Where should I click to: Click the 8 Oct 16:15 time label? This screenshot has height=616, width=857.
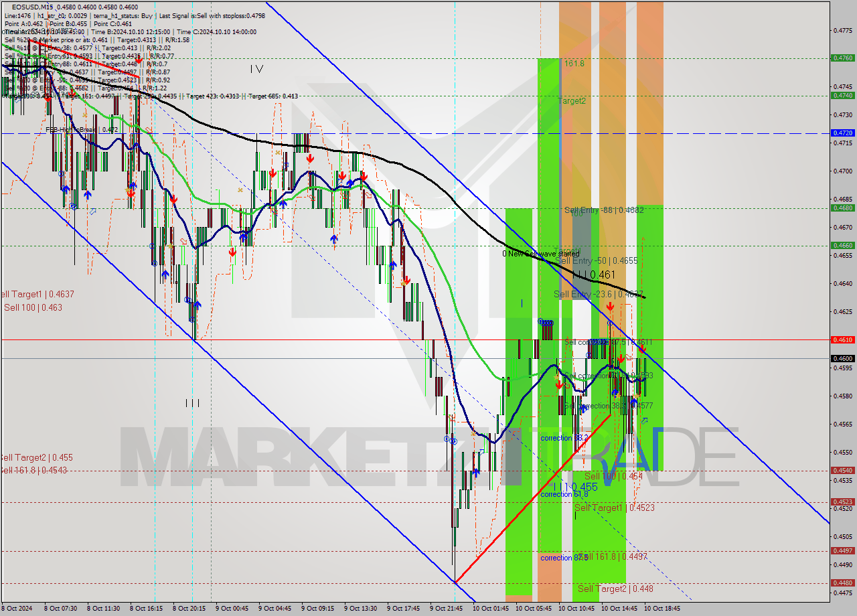pyautogui.click(x=146, y=609)
